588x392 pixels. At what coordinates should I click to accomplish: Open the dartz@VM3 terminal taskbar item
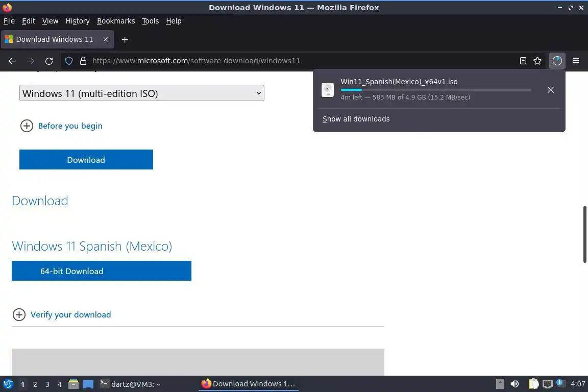130,384
